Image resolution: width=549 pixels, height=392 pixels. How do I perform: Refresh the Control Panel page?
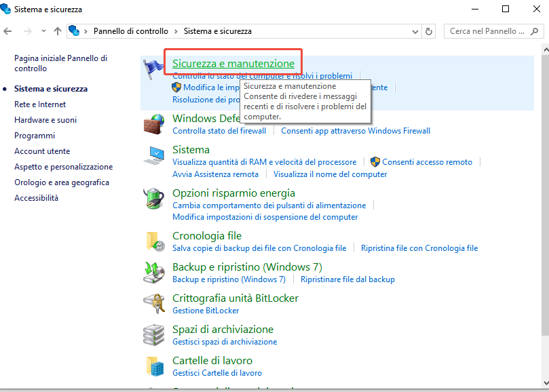coord(429,31)
